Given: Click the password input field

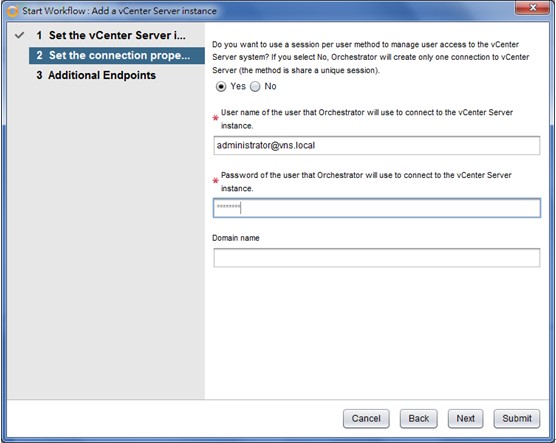Looking at the screenshot, I should pyautogui.click(x=377, y=208).
